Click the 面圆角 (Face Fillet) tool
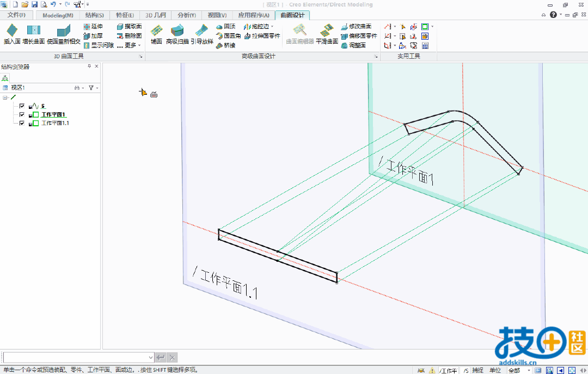Image resolution: width=588 pixels, height=374 pixels. pyautogui.click(x=228, y=35)
